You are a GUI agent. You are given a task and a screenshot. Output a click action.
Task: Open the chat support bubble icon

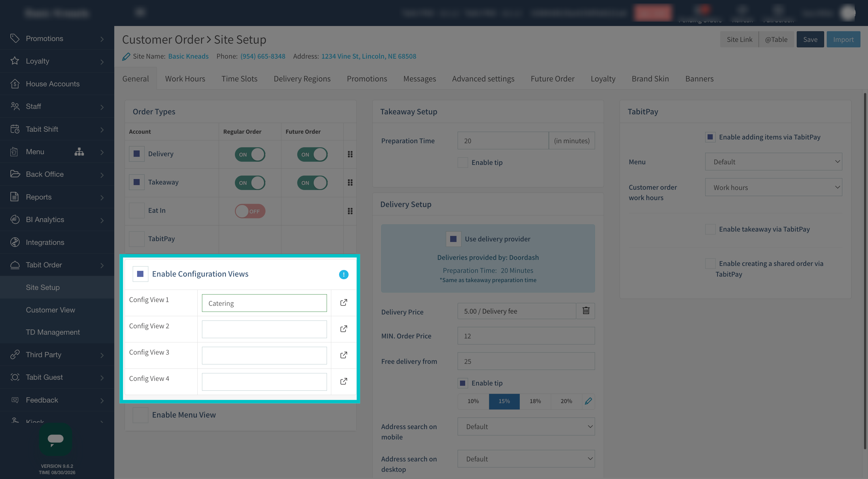tap(56, 439)
